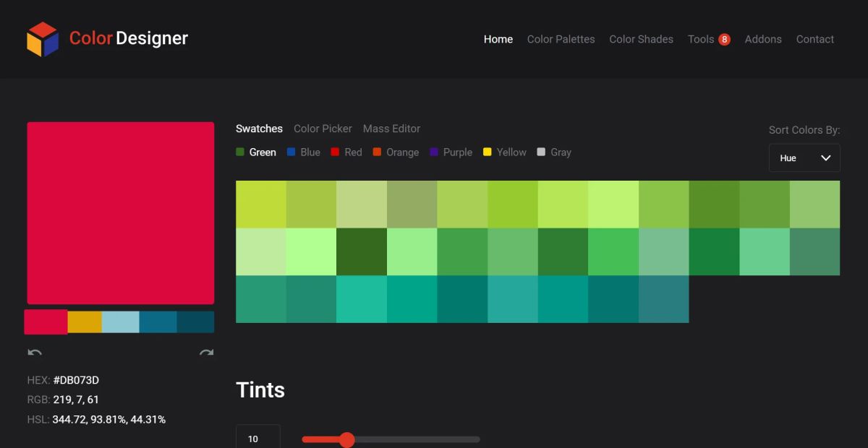Open the Hue sort dropdown
The height and width of the screenshot is (448, 868).
tap(804, 158)
